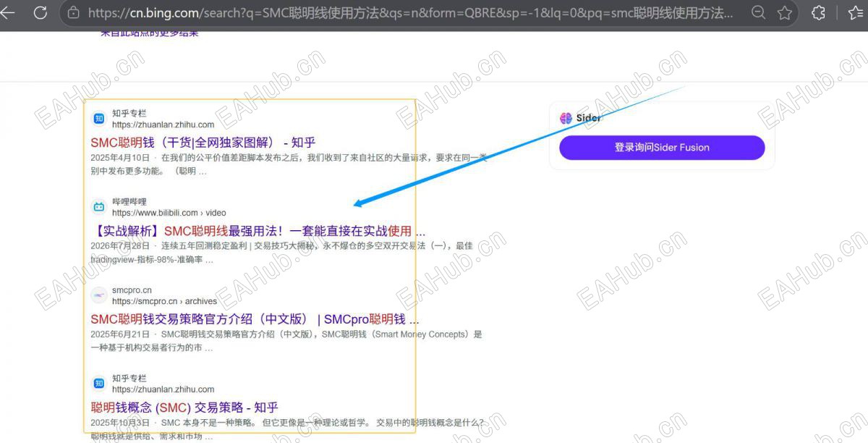Click the https://smcpro.cn › archives URL
Screen dimensions: 868x443
tap(164, 301)
